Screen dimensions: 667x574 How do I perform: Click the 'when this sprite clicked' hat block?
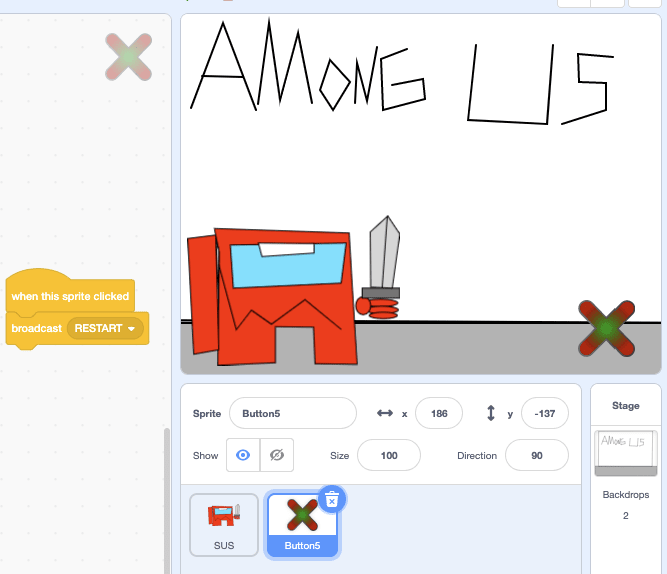pyautogui.click(x=70, y=296)
